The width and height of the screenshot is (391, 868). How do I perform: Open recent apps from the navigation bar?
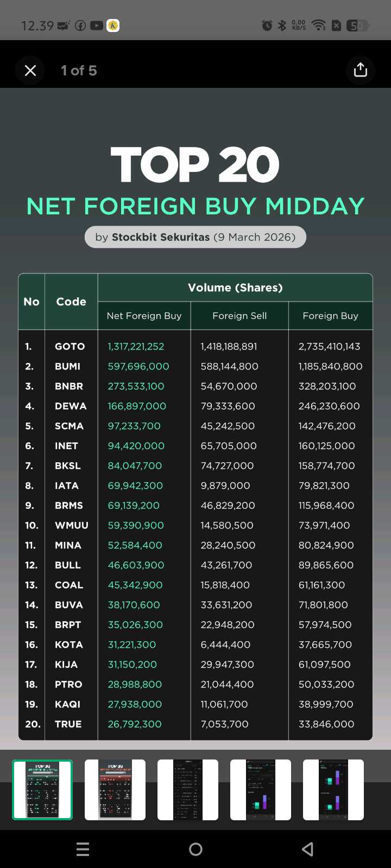point(83,849)
